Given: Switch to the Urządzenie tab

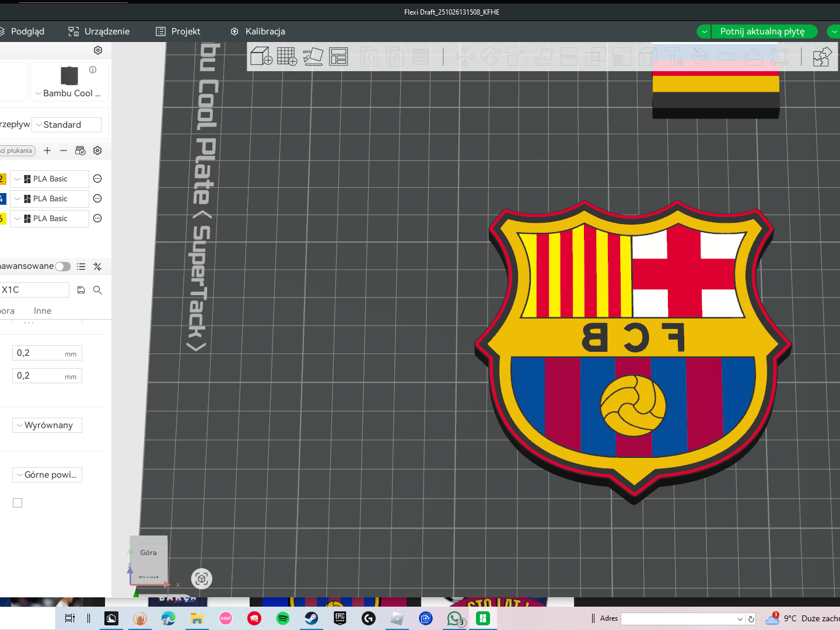Looking at the screenshot, I should coord(99,32).
